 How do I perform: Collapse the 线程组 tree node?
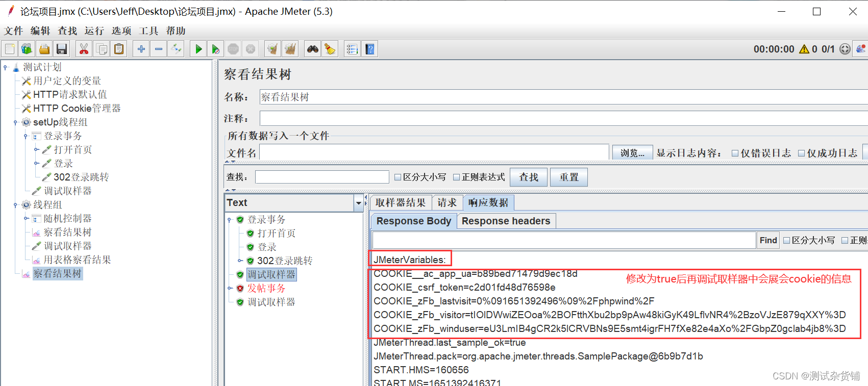pos(15,204)
